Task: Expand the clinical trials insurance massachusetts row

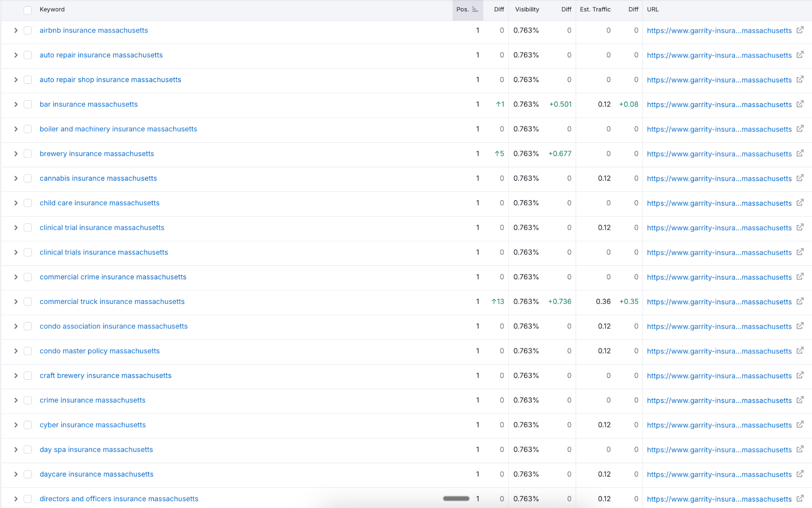Action: 16,252
